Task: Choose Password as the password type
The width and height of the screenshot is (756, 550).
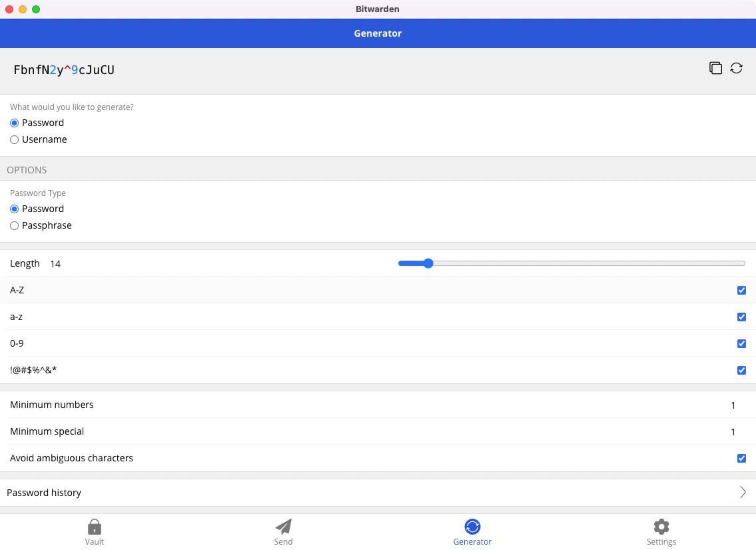Action: 15,209
